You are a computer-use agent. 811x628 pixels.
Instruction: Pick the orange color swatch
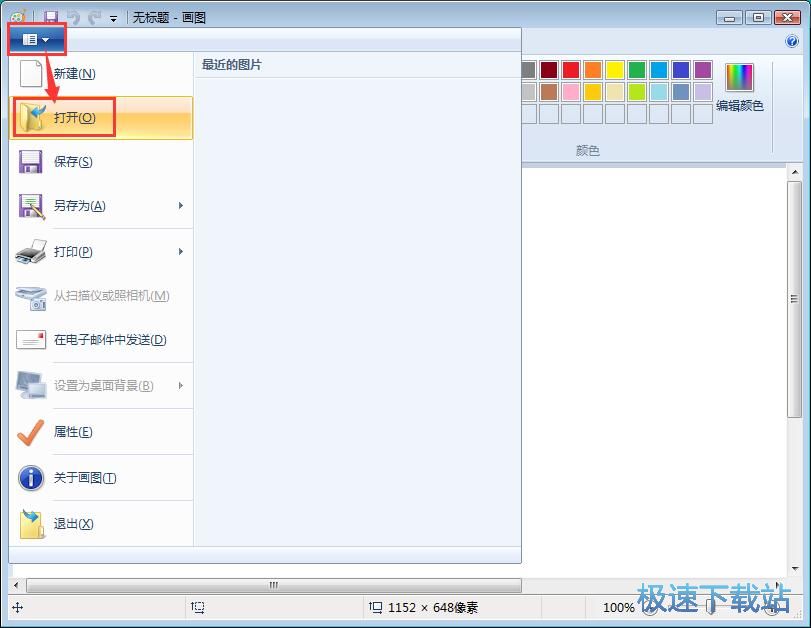(x=593, y=69)
